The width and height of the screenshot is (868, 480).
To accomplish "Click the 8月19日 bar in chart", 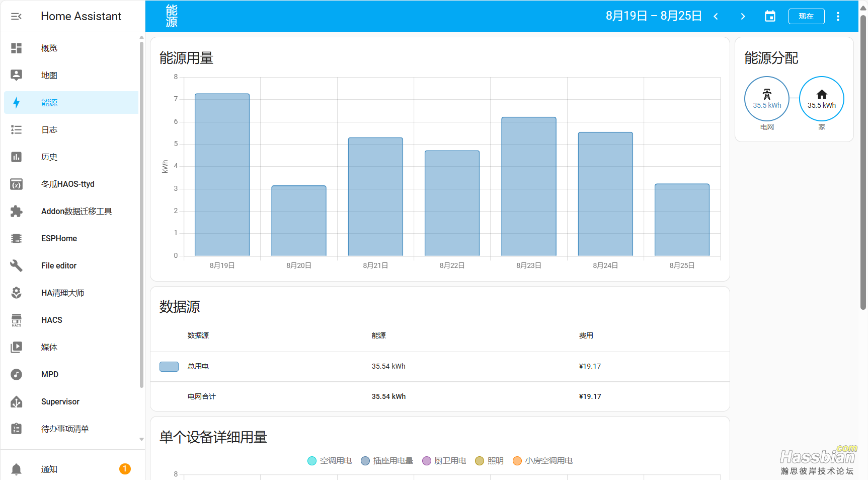I will (222, 174).
